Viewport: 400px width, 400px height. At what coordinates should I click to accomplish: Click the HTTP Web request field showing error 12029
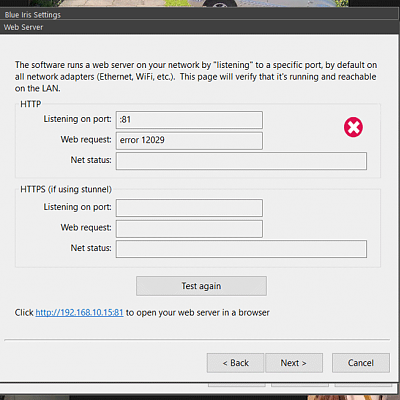[189, 140]
